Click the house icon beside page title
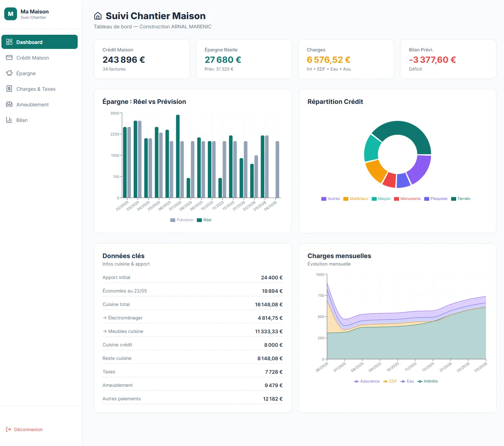The width and height of the screenshot is (504, 446). 98,16
